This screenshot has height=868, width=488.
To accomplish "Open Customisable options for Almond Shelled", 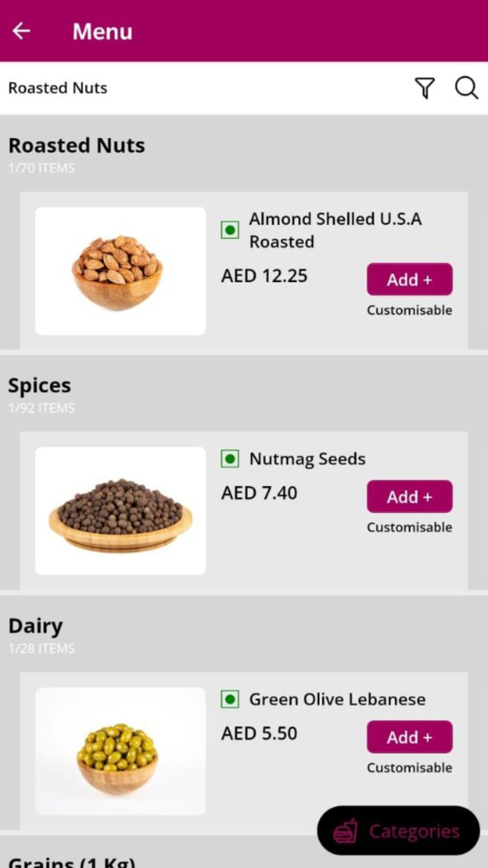I will point(409,310).
